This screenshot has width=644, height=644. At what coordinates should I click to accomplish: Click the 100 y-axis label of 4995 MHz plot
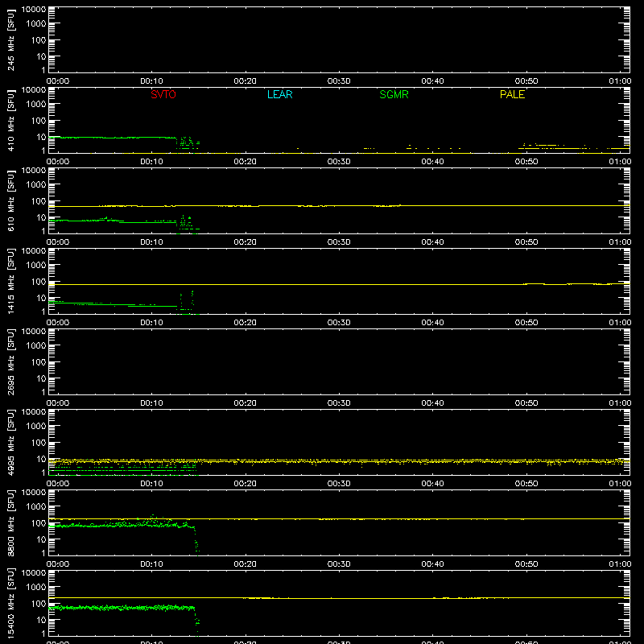[x=39, y=443]
